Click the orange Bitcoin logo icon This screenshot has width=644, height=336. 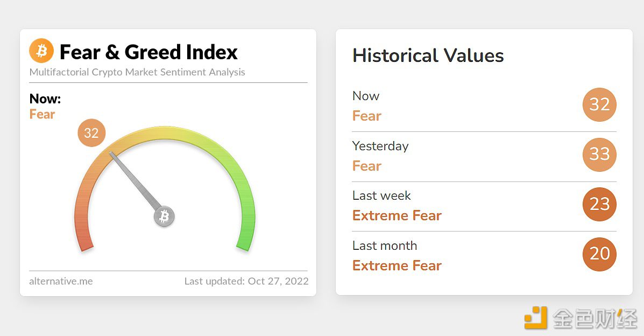[41, 52]
